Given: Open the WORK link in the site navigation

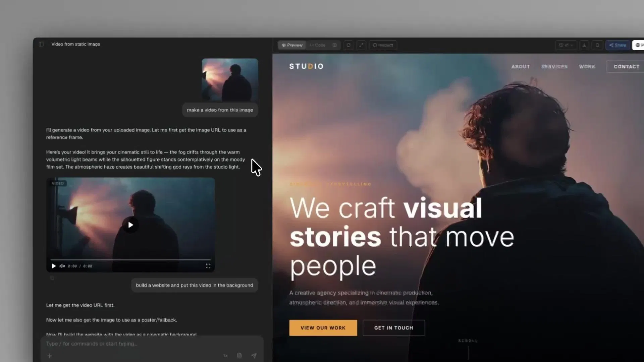Looking at the screenshot, I should coord(587,67).
